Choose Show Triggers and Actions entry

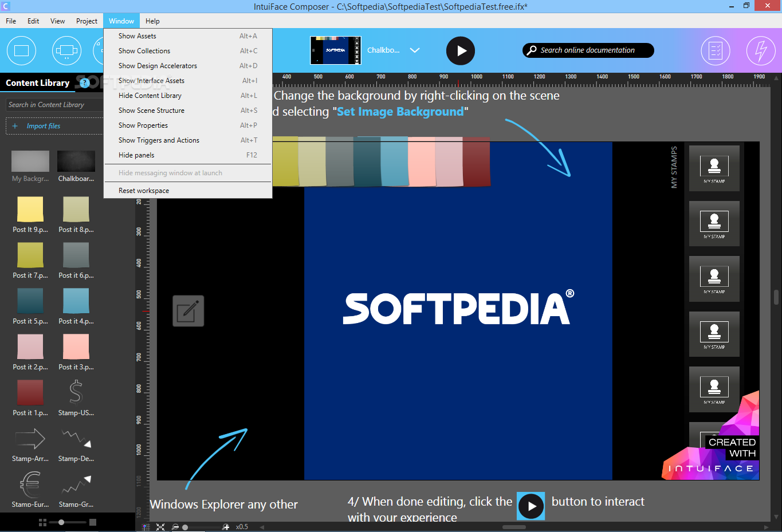[x=188, y=140]
